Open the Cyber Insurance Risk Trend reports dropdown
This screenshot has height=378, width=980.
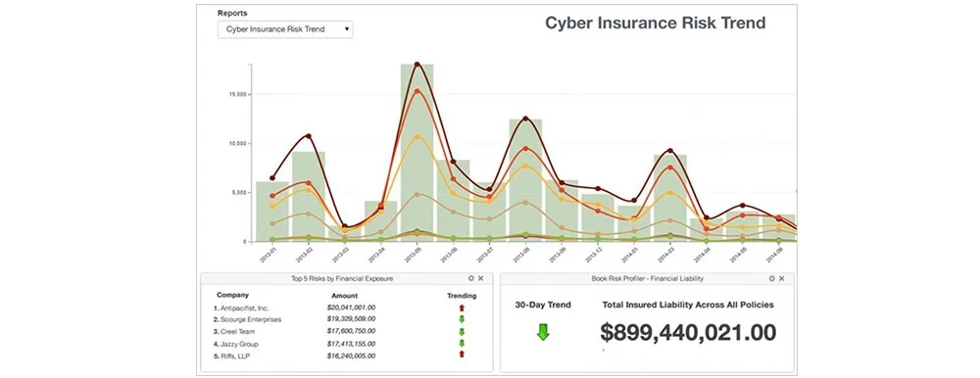[x=285, y=29]
